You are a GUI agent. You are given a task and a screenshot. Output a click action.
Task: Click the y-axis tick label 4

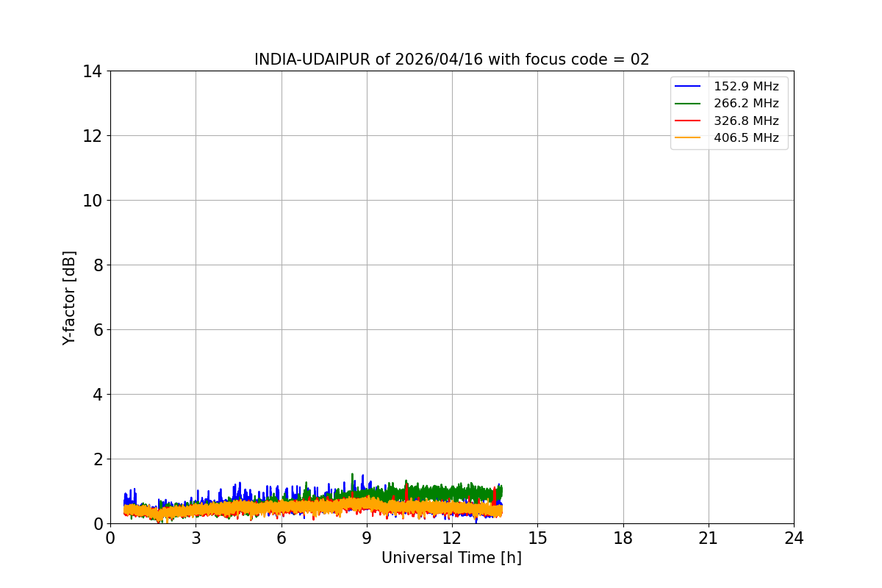coord(97,395)
